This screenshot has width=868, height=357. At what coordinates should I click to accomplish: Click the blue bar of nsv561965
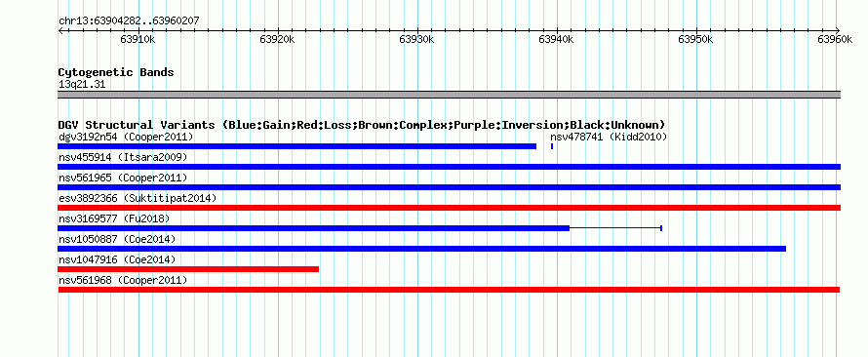tap(450, 187)
